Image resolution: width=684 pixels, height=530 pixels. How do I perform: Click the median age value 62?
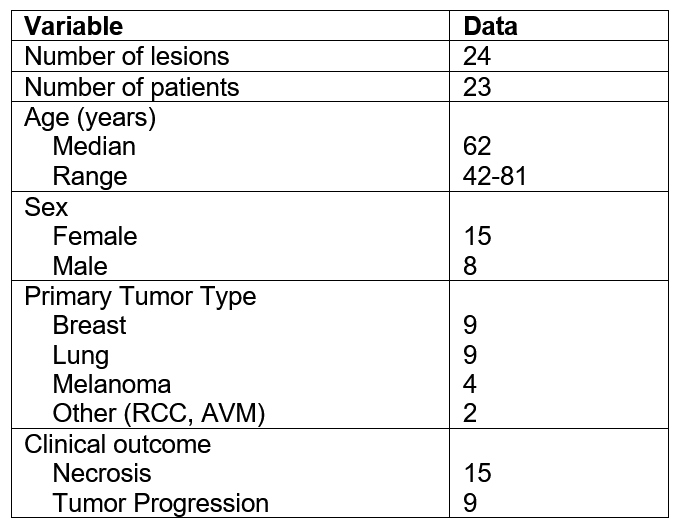click(x=477, y=147)
